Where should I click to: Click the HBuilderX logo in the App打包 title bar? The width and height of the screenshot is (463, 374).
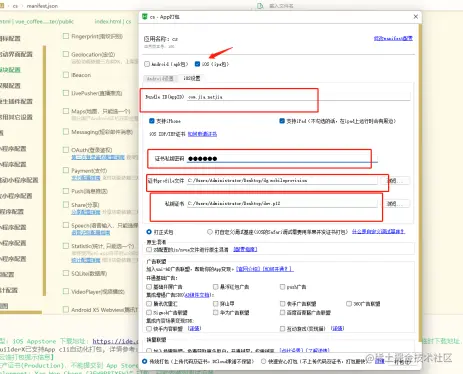[x=145, y=17]
